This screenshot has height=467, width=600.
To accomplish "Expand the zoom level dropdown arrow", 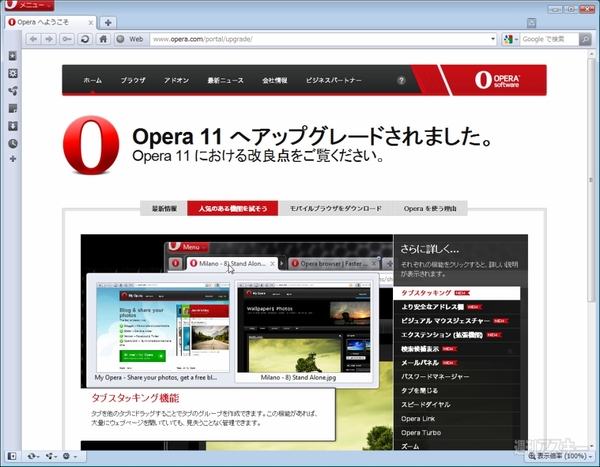I will [x=591, y=456].
